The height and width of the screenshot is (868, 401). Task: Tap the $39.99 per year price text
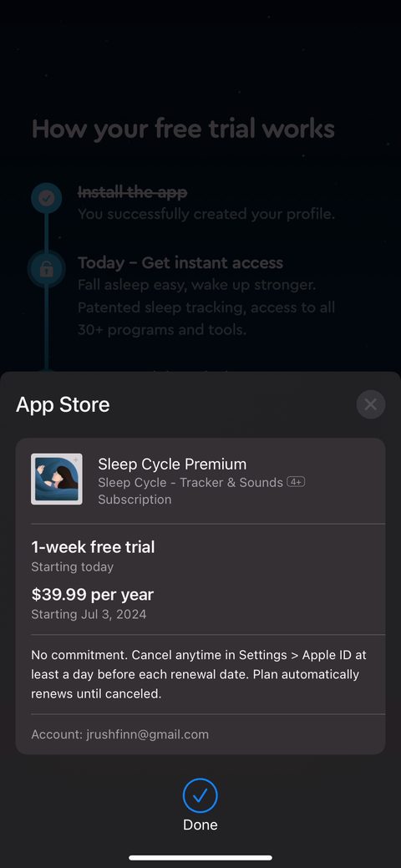pos(93,595)
